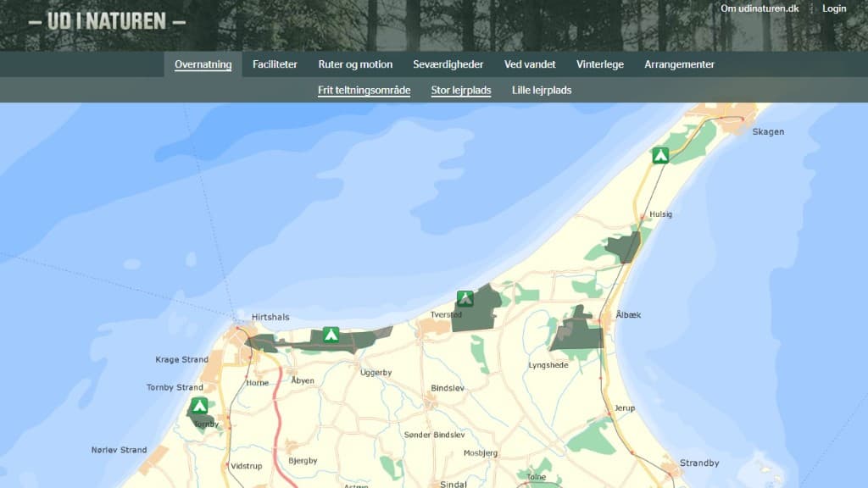Image resolution: width=868 pixels, height=488 pixels.
Task: Go to the Arrangementer section
Action: 679,64
